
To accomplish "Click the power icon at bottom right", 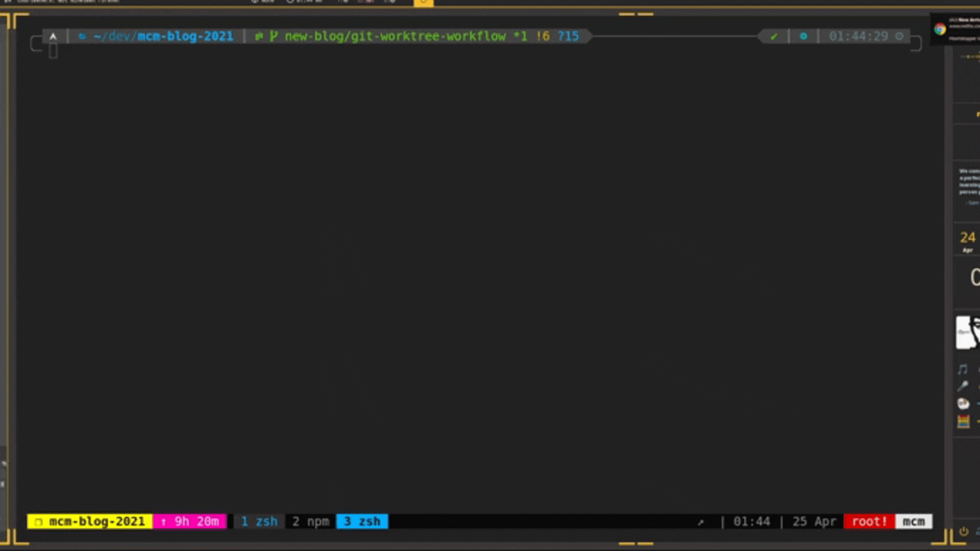I will tap(963, 532).
